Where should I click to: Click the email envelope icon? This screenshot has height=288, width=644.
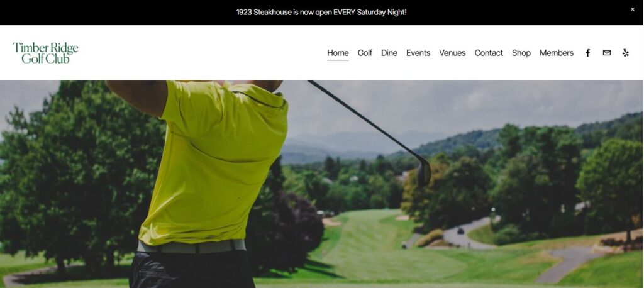(607, 53)
